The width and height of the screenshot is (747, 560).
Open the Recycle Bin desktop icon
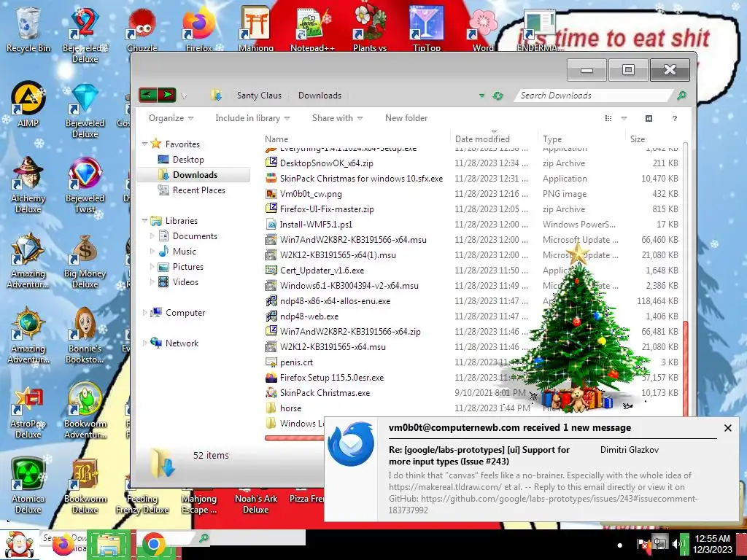tap(28, 28)
